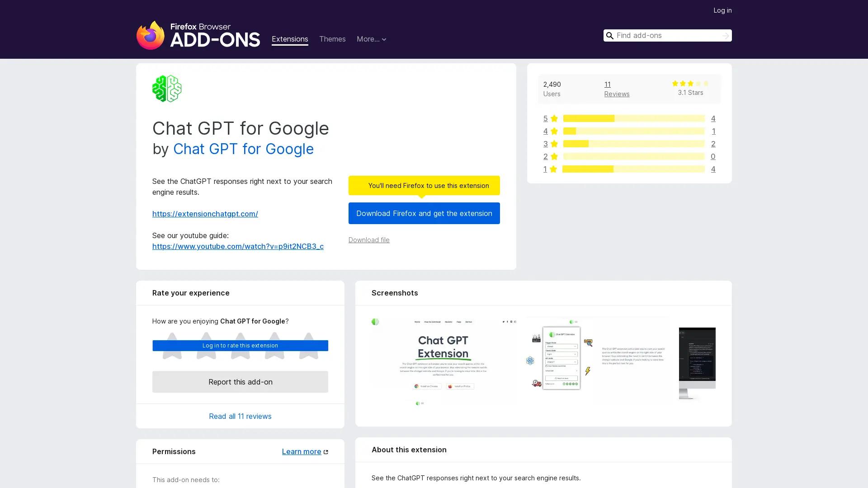Click Read all 11 reviews
This screenshot has height=488, width=868.
pyautogui.click(x=240, y=416)
